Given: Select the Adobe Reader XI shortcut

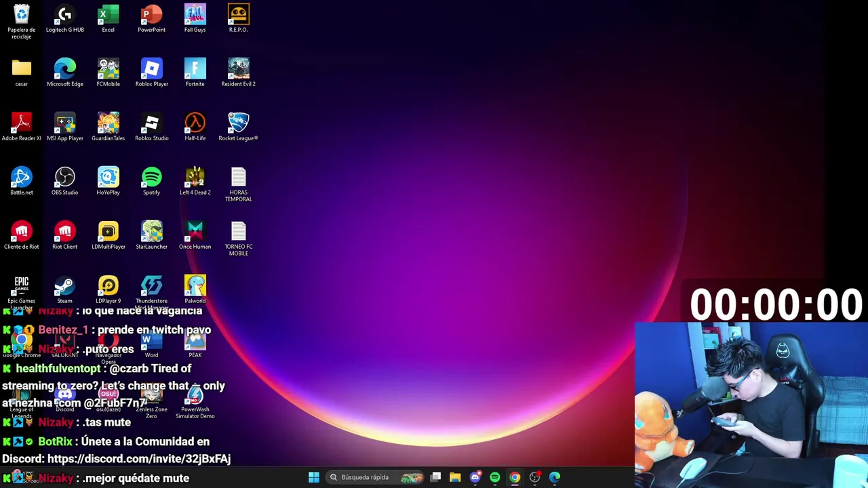Looking at the screenshot, I should click(x=22, y=127).
